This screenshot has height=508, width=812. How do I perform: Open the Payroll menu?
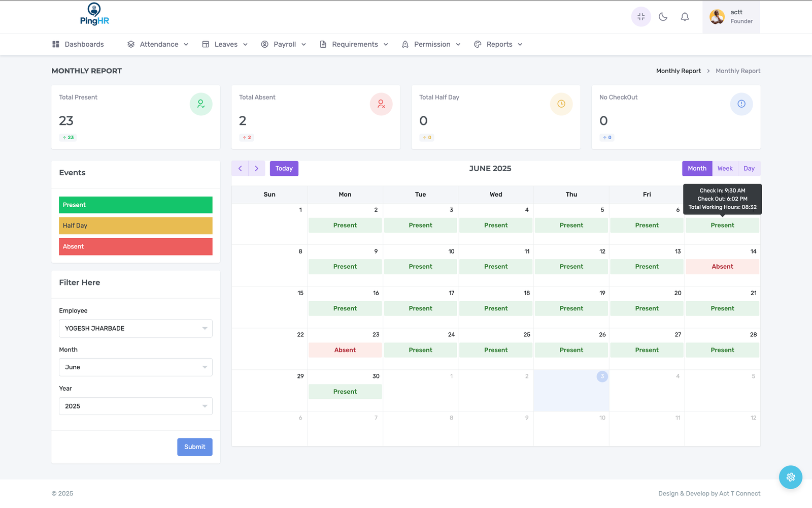284,45
